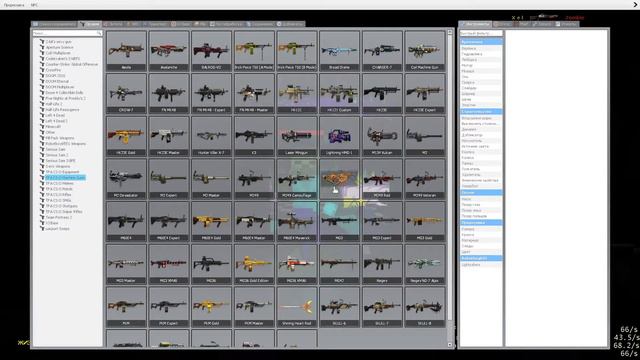Click the K3 machine gun tile

coord(254,136)
